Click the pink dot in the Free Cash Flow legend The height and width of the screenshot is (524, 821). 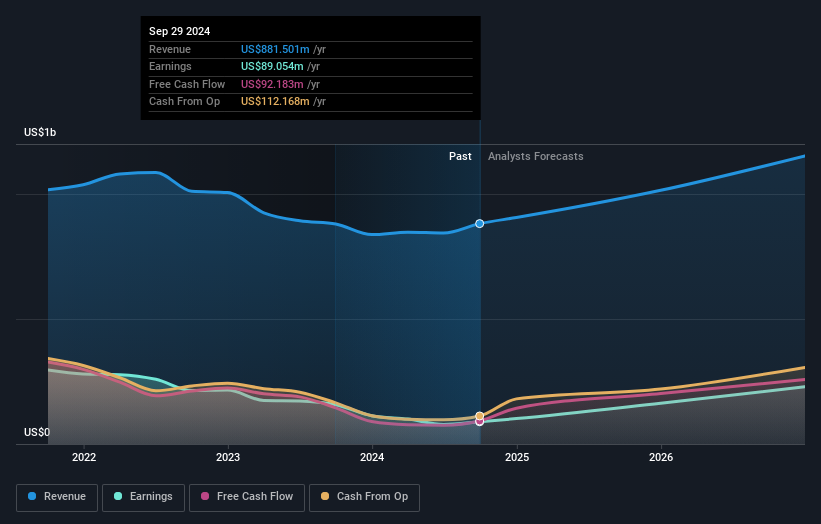(205, 496)
